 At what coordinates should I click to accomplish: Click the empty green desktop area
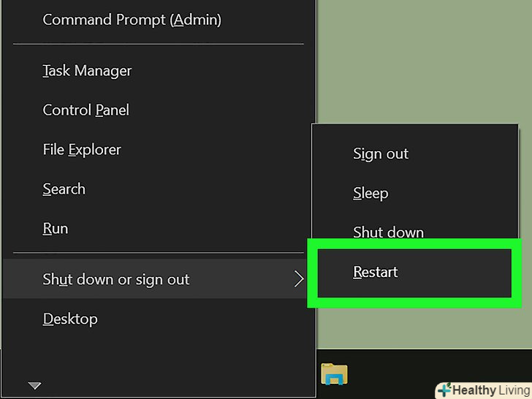[424, 66]
